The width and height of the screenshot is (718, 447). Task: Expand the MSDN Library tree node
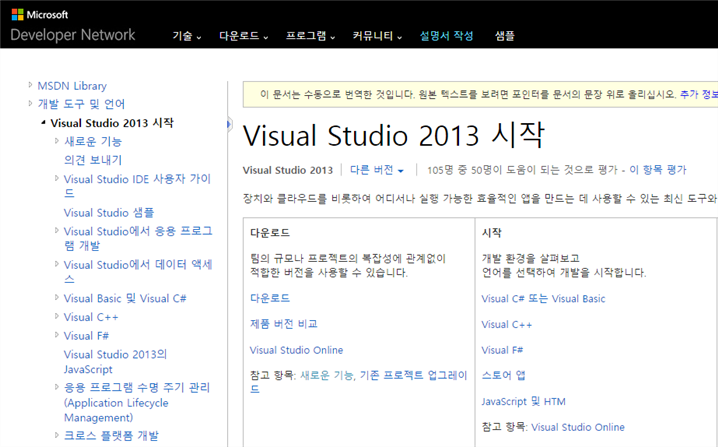tap(30, 85)
